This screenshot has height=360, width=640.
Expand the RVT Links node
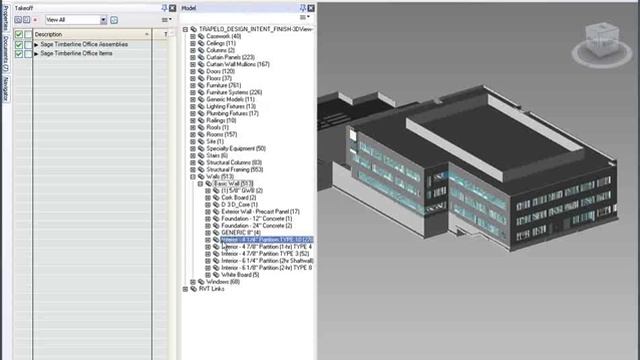pos(185,289)
